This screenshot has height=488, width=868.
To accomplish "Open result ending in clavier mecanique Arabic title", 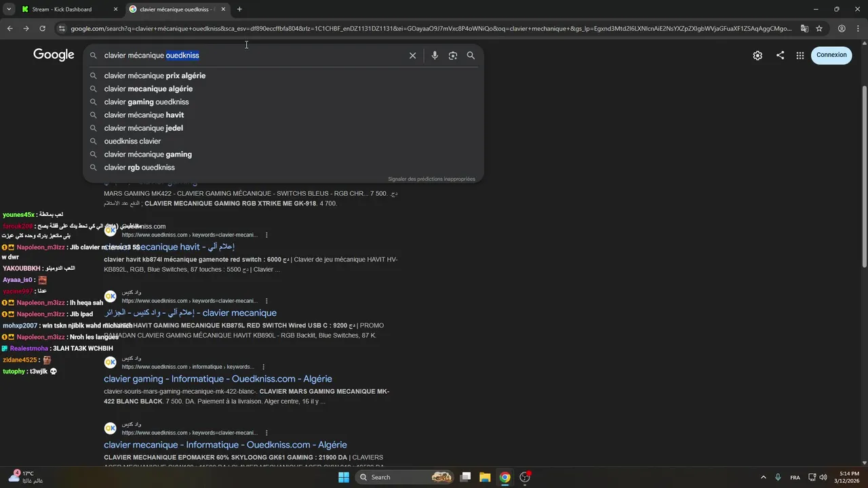I will (x=190, y=312).
